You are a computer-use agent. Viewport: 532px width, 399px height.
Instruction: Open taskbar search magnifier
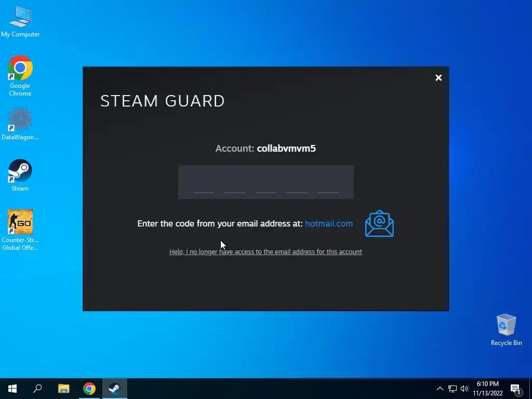coord(37,389)
